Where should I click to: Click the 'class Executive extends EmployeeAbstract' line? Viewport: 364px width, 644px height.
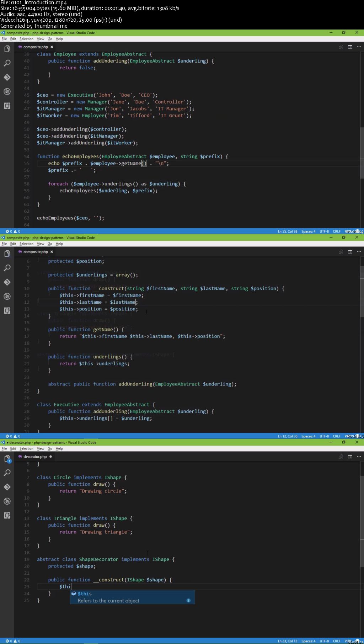coord(96,405)
